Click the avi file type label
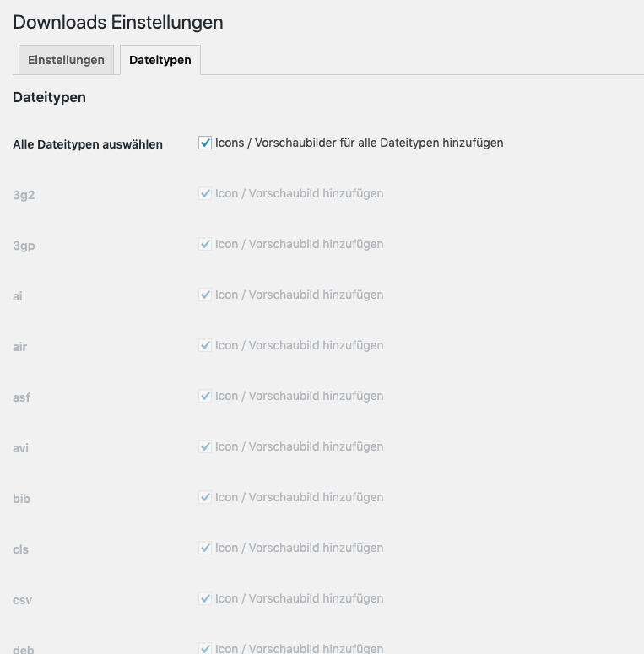644x654 pixels. tap(21, 448)
